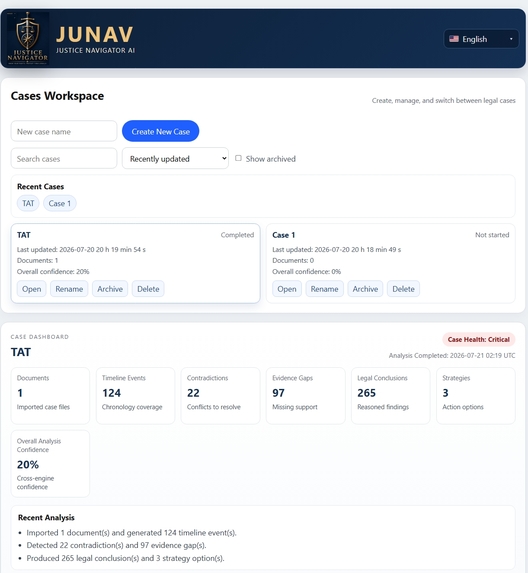Rename Case 1
The image size is (528, 573).
[324, 289]
